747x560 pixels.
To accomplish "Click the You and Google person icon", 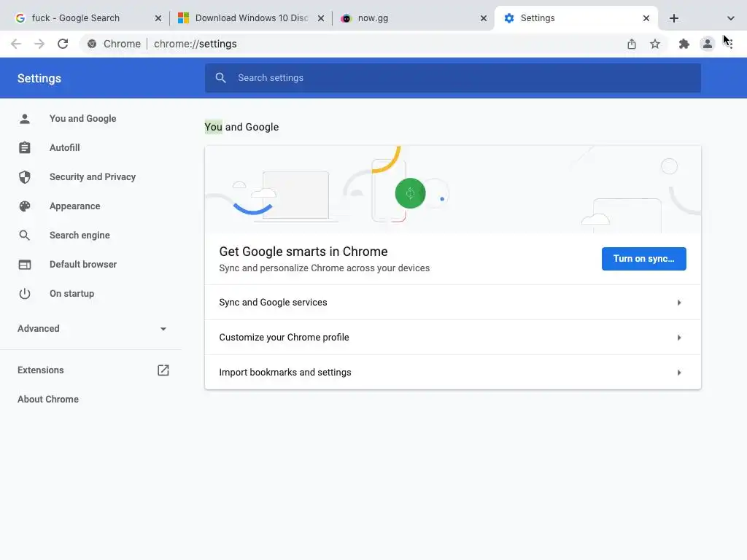I will 25,119.
